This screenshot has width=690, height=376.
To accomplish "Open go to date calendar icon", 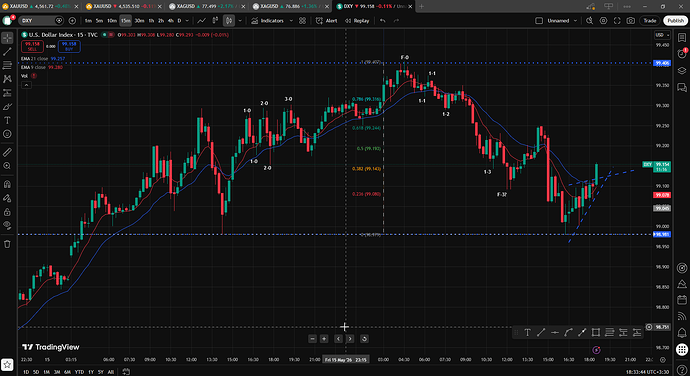I will (126, 372).
